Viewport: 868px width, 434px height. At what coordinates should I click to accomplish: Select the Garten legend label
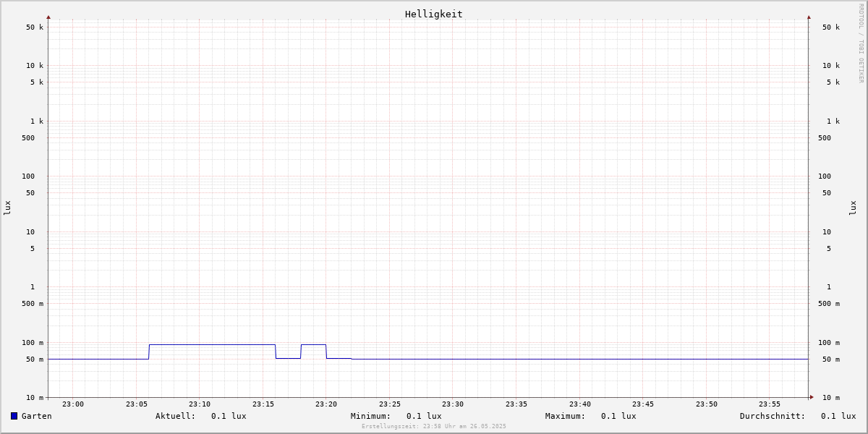pos(37,416)
